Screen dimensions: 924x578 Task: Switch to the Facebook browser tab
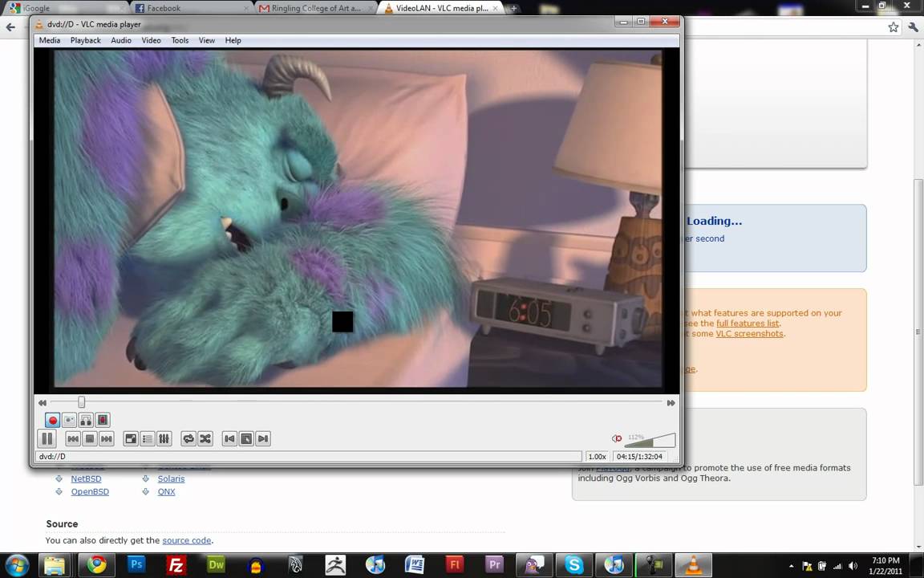pyautogui.click(x=190, y=8)
